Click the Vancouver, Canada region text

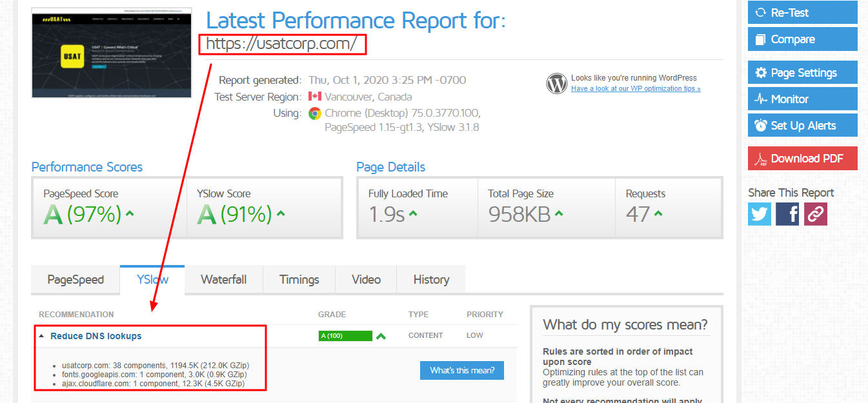(x=368, y=97)
